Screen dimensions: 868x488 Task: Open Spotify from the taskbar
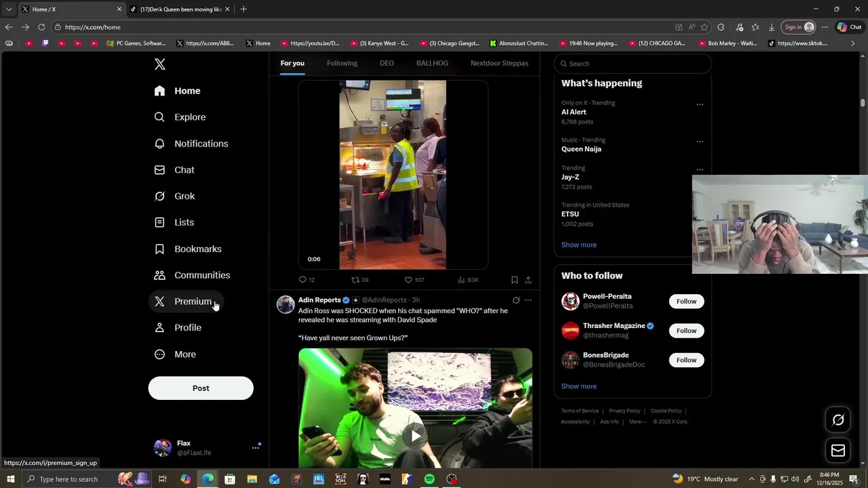pos(429,479)
